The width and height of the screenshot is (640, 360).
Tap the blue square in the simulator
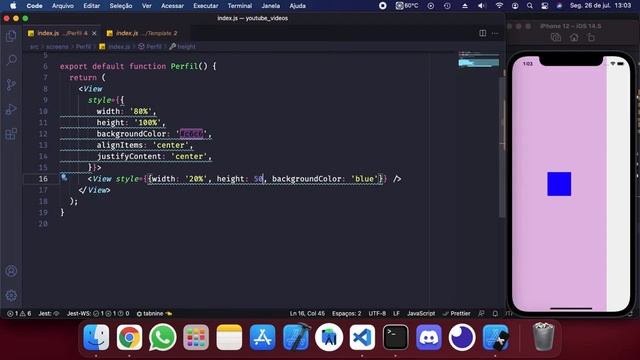tap(559, 184)
